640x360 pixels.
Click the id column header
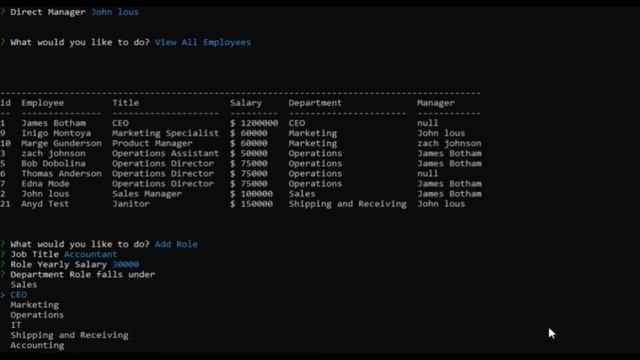click(x=5, y=103)
